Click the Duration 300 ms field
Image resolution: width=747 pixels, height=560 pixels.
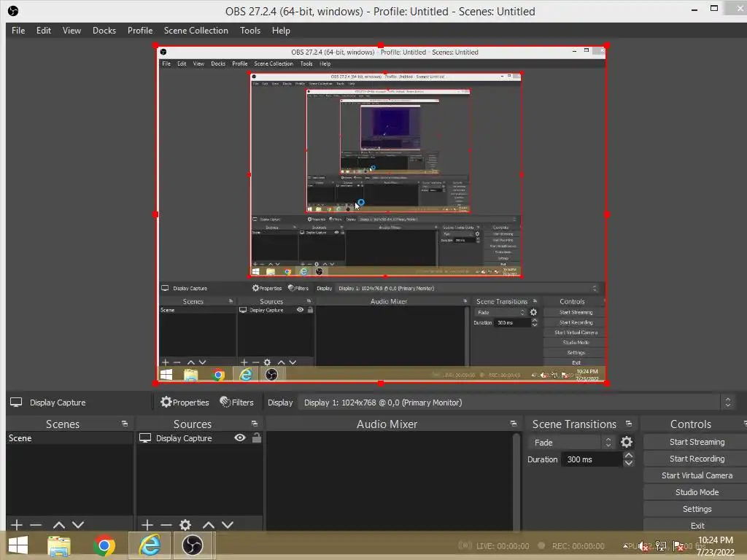[592, 459]
